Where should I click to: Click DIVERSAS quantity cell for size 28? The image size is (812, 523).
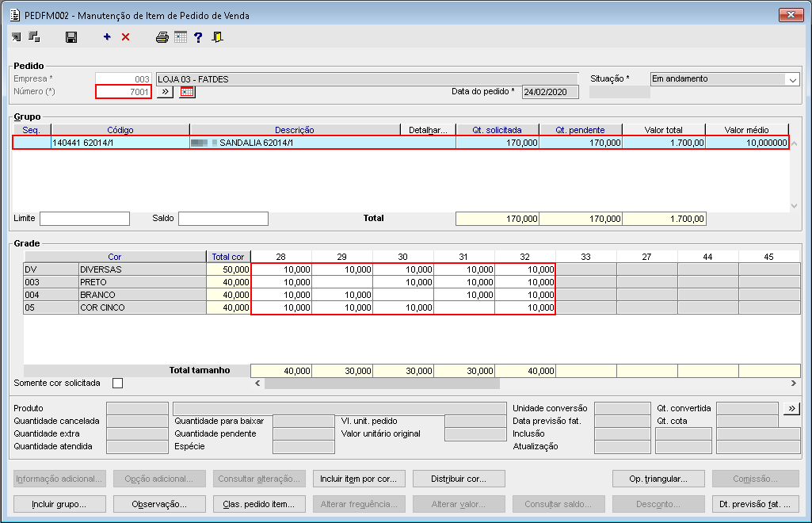click(281, 269)
